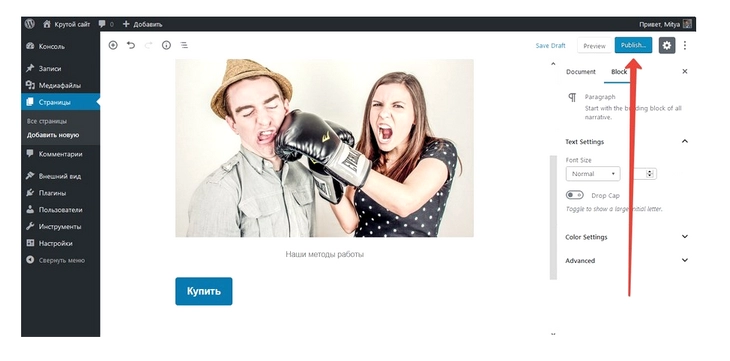This screenshot has width=730, height=361.
Task: Open Медиафайлы in the sidebar
Action: [x=60, y=85]
